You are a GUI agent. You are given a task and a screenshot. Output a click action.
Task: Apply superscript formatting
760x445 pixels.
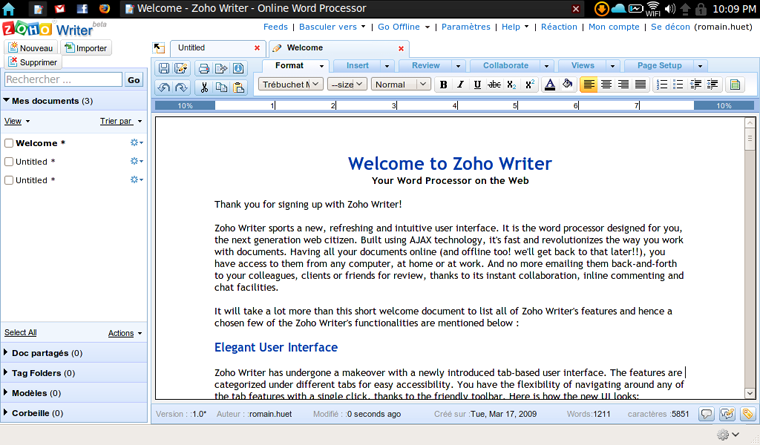(529, 84)
